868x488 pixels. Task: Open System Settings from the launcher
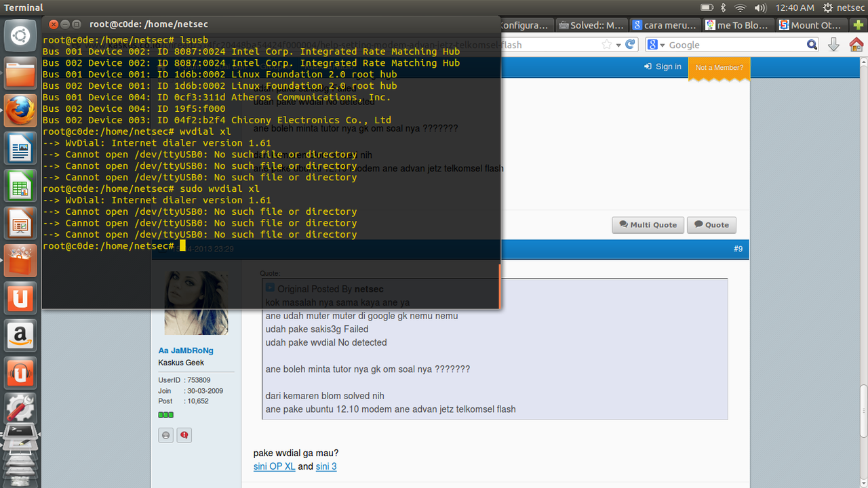20,409
